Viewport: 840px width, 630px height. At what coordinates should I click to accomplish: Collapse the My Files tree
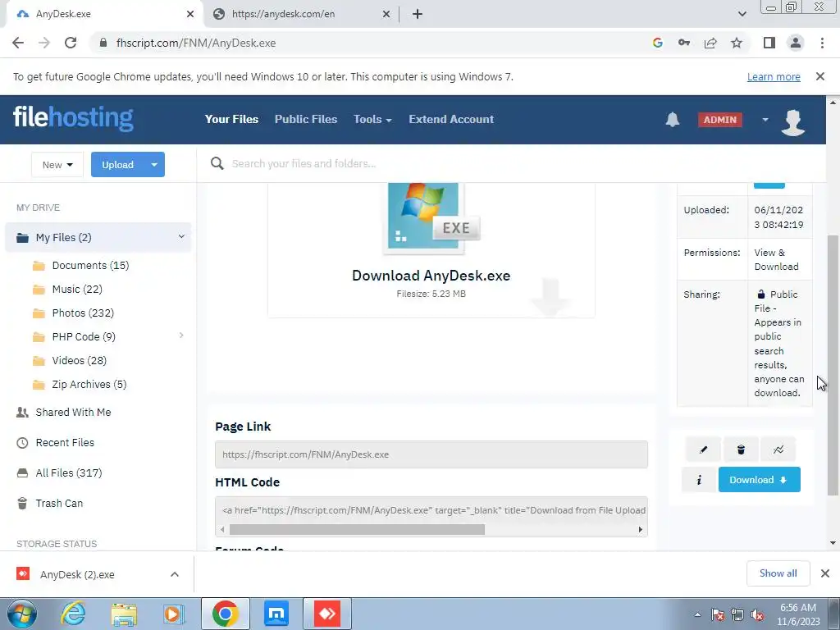(181, 237)
